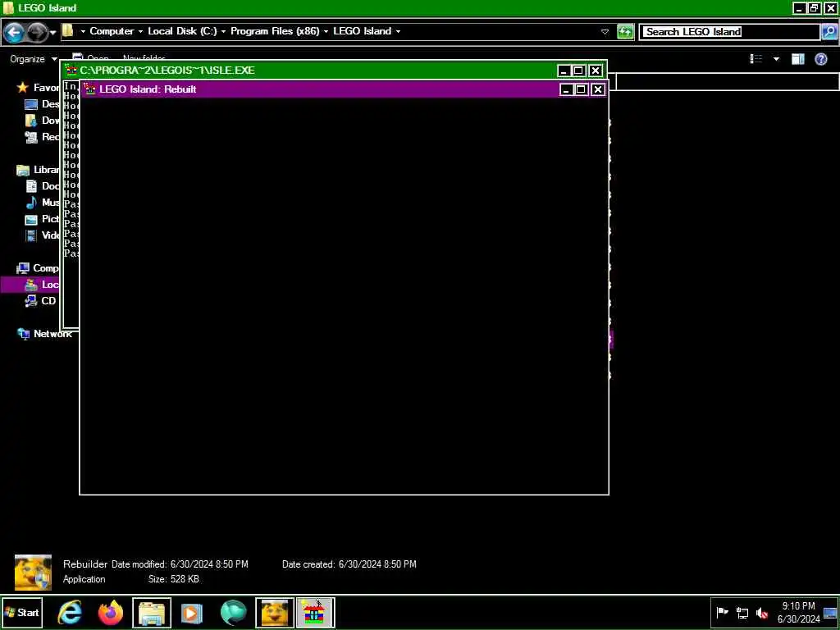840x630 pixels.
Task: Select Local Disk in navigation pane
Action: point(32,285)
